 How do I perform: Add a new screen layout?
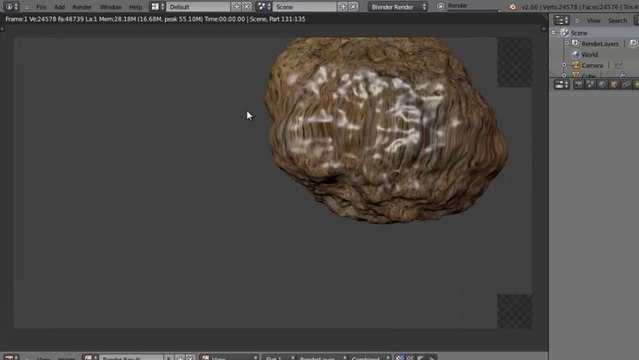[236, 7]
